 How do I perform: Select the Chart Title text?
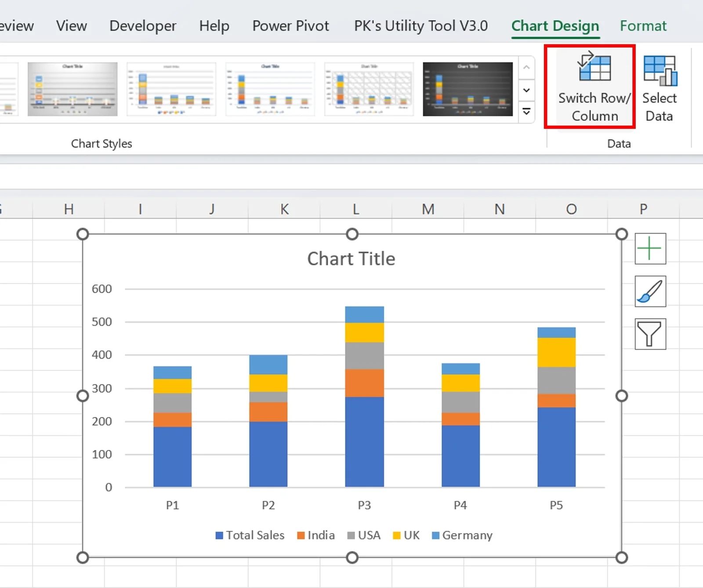(351, 259)
